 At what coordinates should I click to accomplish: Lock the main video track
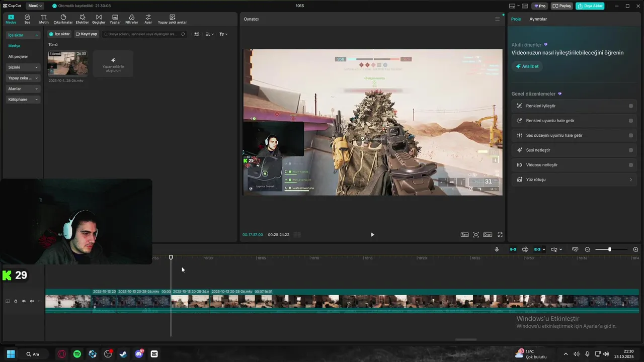[16, 301]
